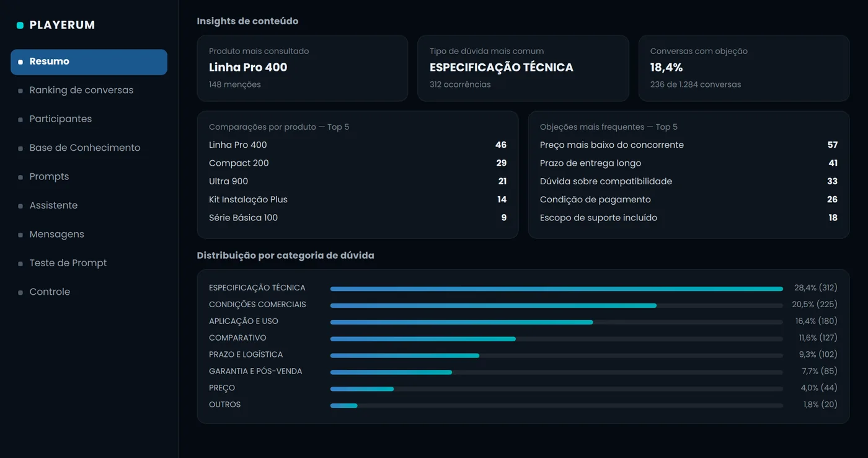Select the 236 de 1.284 conversas text
The width and height of the screenshot is (868, 458).
point(696,84)
